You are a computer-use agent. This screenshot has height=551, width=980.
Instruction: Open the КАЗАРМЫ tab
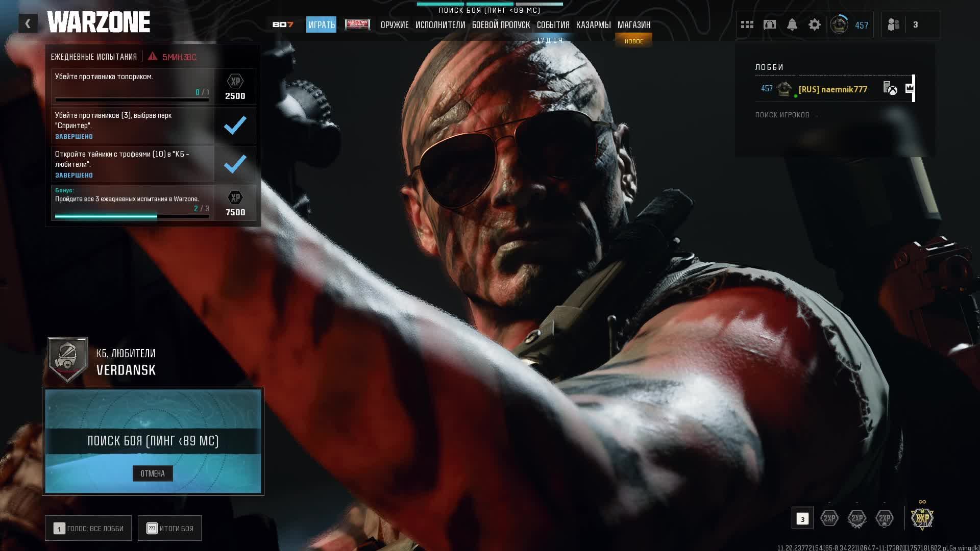click(593, 24)
